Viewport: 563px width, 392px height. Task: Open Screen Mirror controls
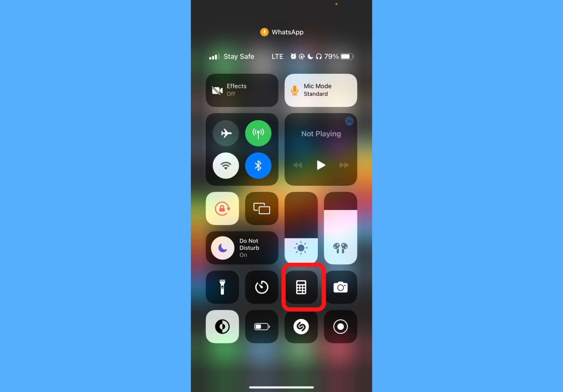(262, 208)
